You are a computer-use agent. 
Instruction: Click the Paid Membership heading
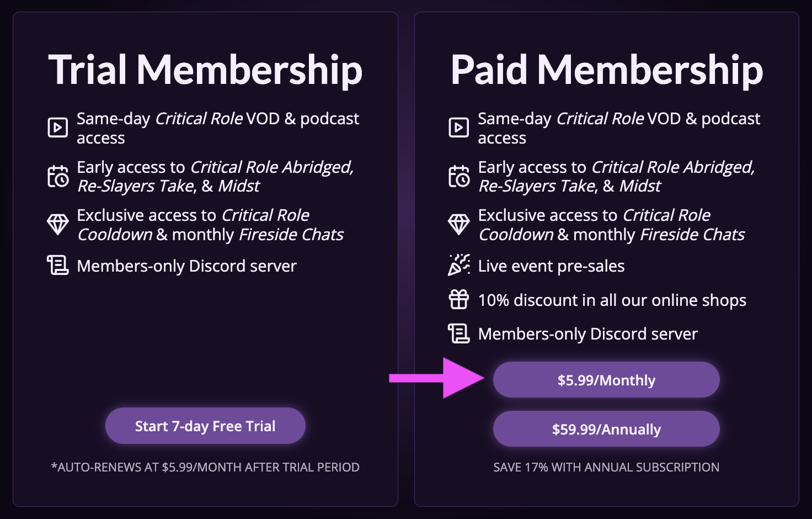coord(606,70)
